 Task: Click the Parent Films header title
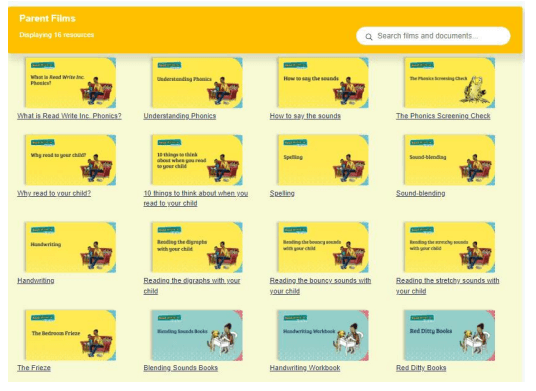(x=48, y=18)
